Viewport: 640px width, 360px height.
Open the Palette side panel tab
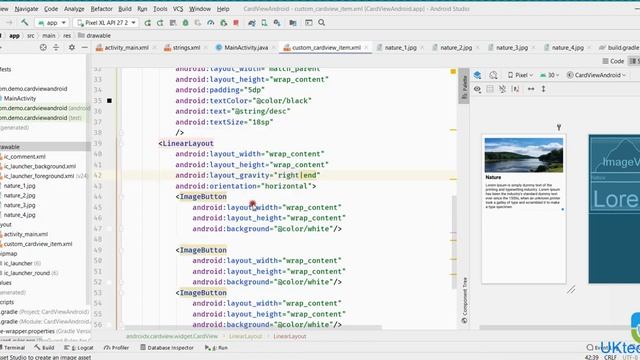[464, 87]
